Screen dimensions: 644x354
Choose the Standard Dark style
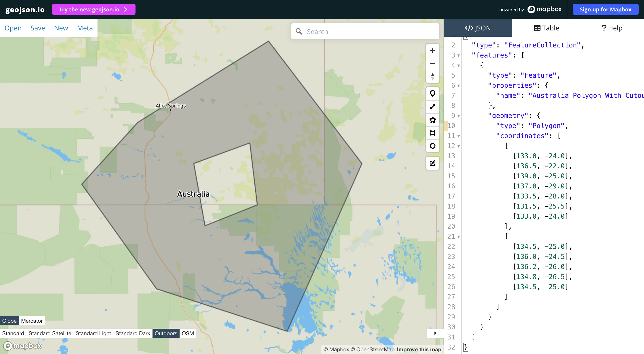point(133,333)
